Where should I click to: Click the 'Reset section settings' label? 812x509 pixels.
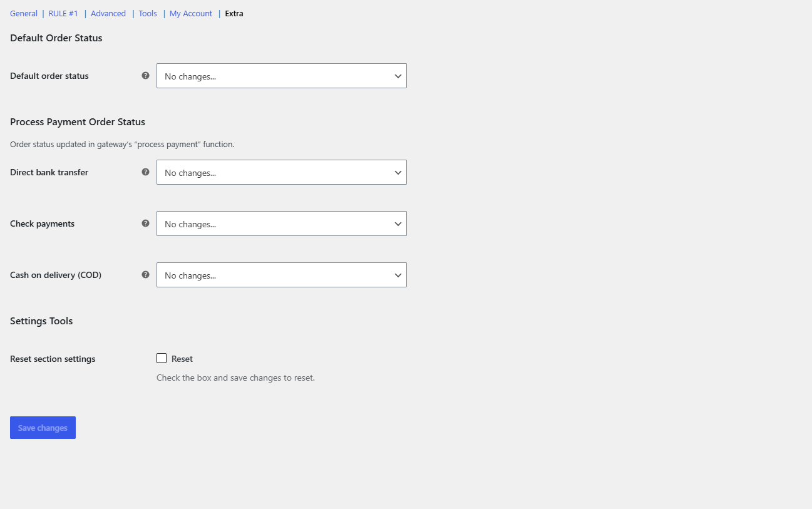53,359
